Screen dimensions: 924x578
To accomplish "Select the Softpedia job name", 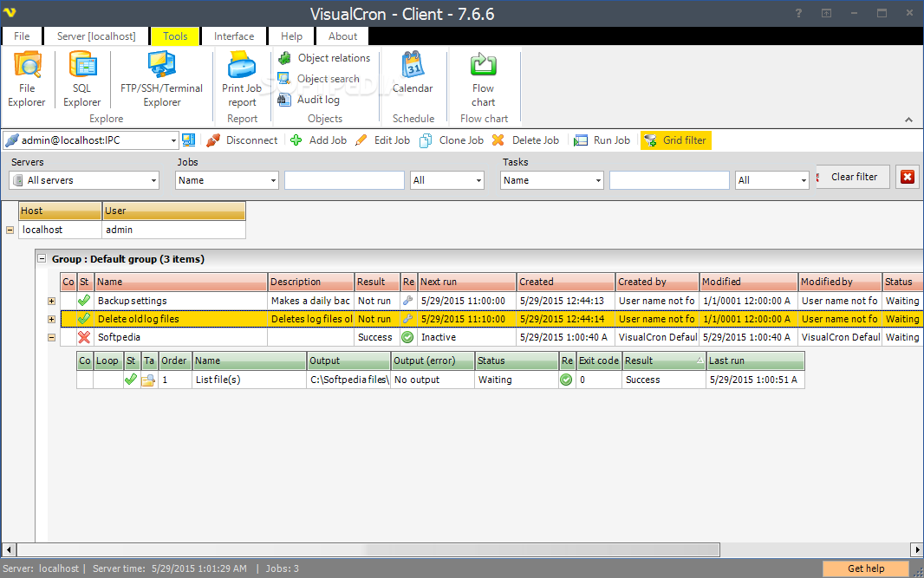I will (119, 337).
